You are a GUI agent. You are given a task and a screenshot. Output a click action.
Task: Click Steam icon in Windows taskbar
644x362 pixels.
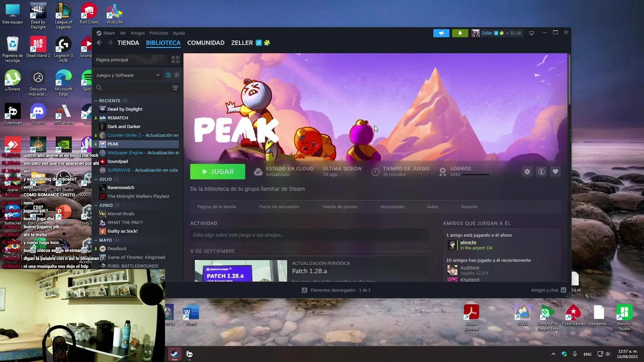174,354
